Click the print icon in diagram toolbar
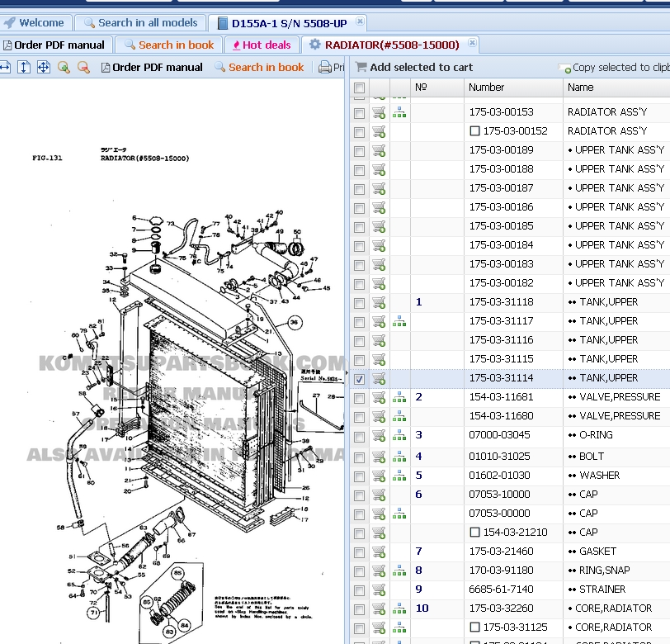The image size is (670, 644). [x=325, y=67]
